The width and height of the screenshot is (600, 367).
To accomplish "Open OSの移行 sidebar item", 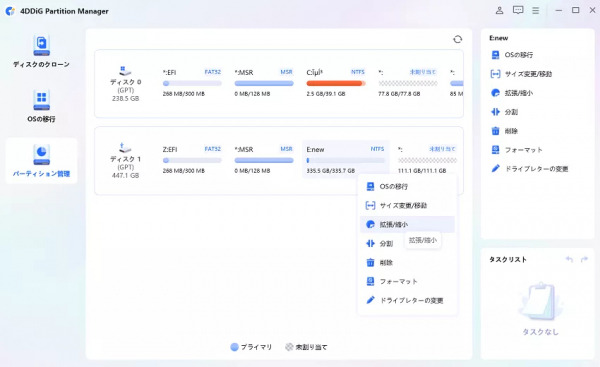I will pos(41,106).
